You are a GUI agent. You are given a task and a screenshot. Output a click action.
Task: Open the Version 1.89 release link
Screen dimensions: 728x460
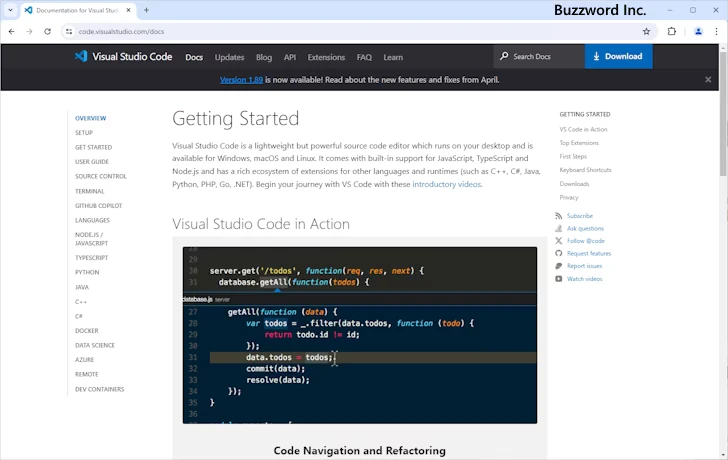240,80
